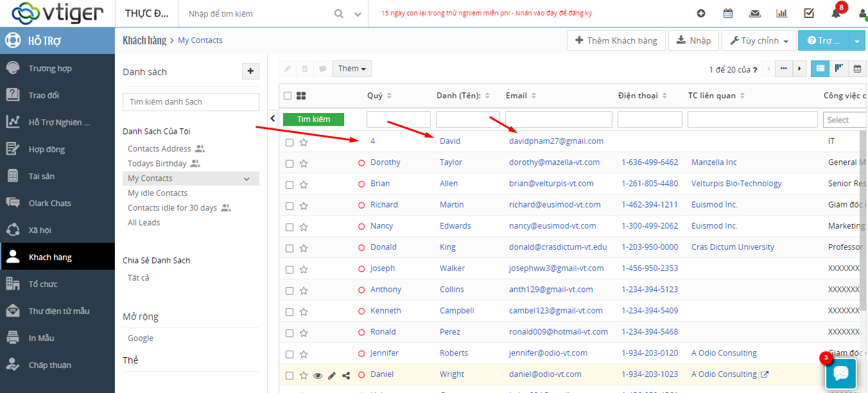Open the Olark chat bubble widget
The image size is (868, 393).
click(841, 373)
